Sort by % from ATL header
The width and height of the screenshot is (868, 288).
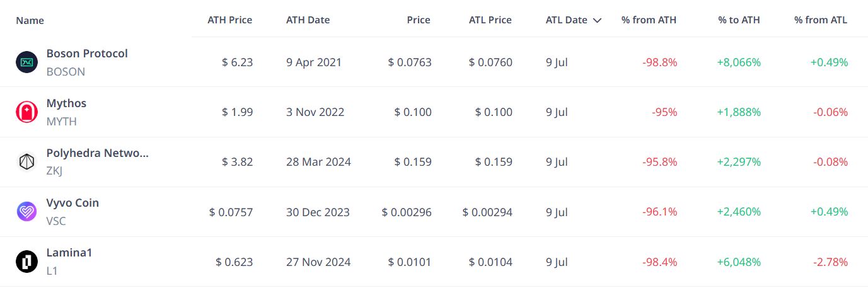tap(821, 20)
